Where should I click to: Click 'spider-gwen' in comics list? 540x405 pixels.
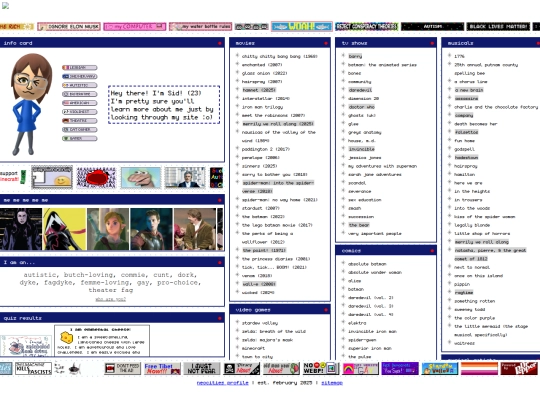(362, 340)
